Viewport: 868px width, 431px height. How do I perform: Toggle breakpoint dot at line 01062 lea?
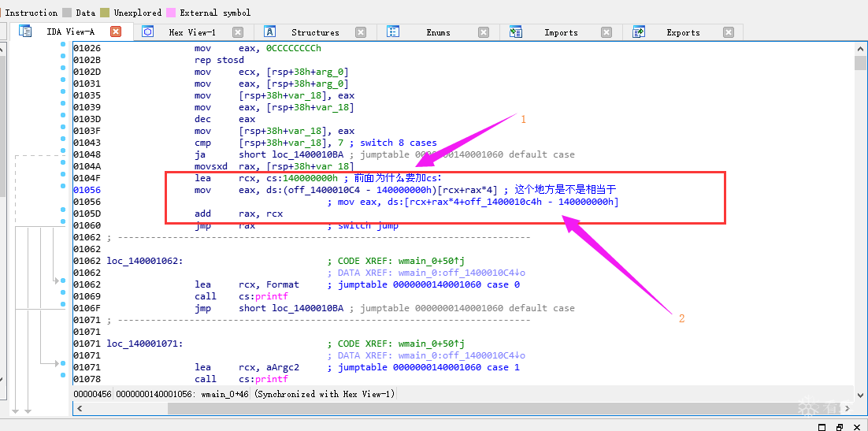pyautogui.click(x=62, y=281)
